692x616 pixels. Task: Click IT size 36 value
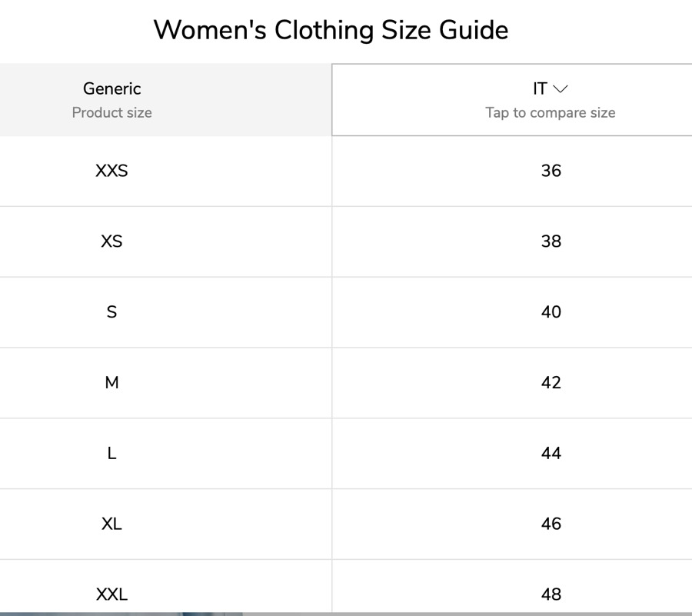[551, 171]
